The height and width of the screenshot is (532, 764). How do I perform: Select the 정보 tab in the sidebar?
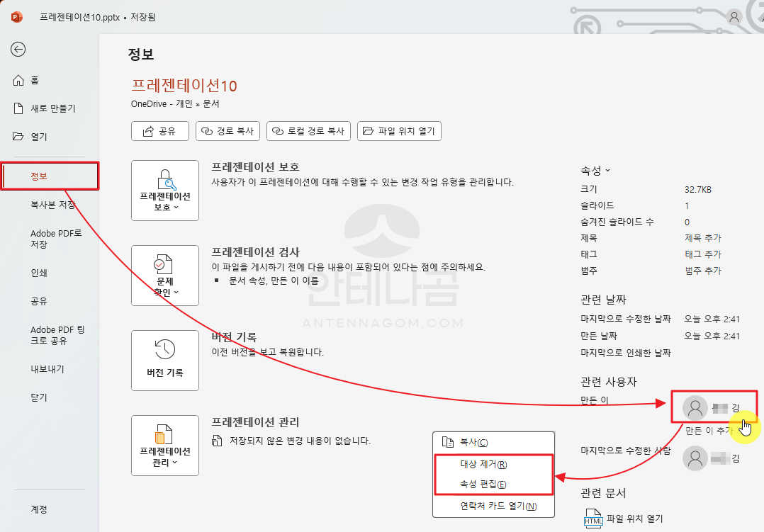point(50,176)
